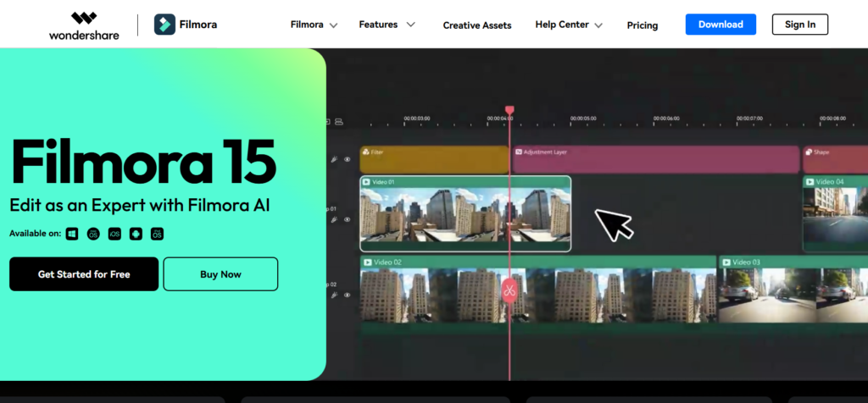Toggle visibility eye of the Video 02 track
This screenshot has height=403, width=868.
pos(347,295)
